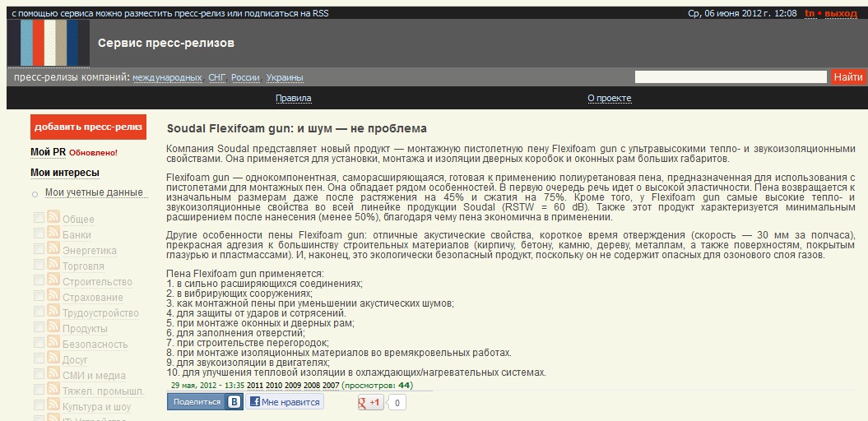Open the RSS icon for Продукты
868x421 pixels.
[53, 326]
